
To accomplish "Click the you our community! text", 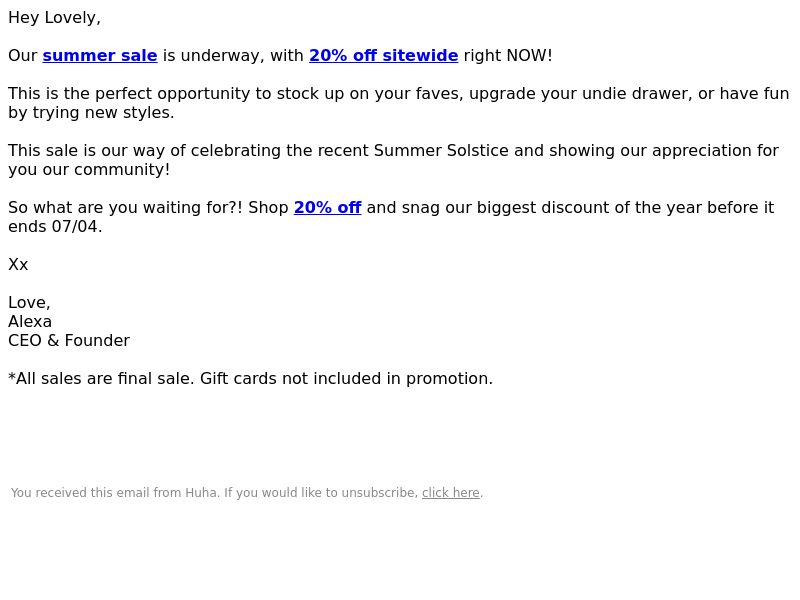I will (89, 170).
